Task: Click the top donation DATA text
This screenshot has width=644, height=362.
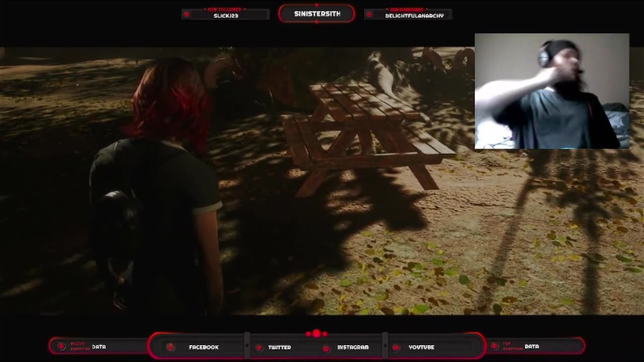Action: tap(532, 346)
